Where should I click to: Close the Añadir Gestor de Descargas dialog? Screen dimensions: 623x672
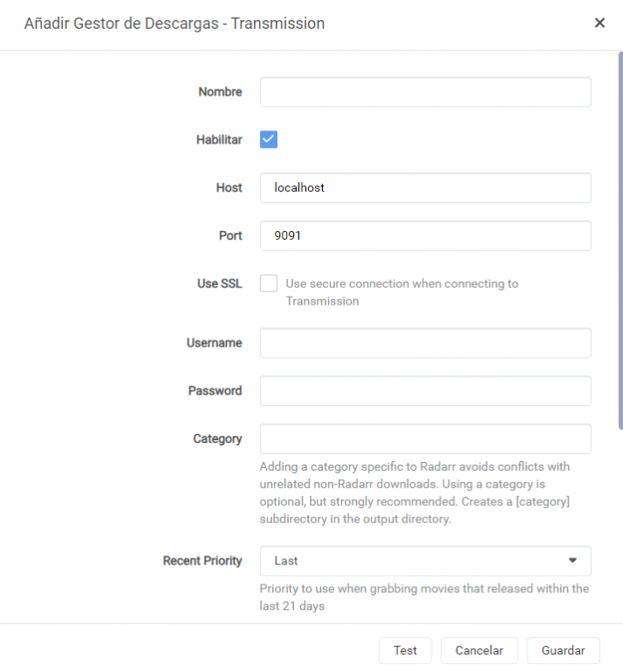[599, 24]
